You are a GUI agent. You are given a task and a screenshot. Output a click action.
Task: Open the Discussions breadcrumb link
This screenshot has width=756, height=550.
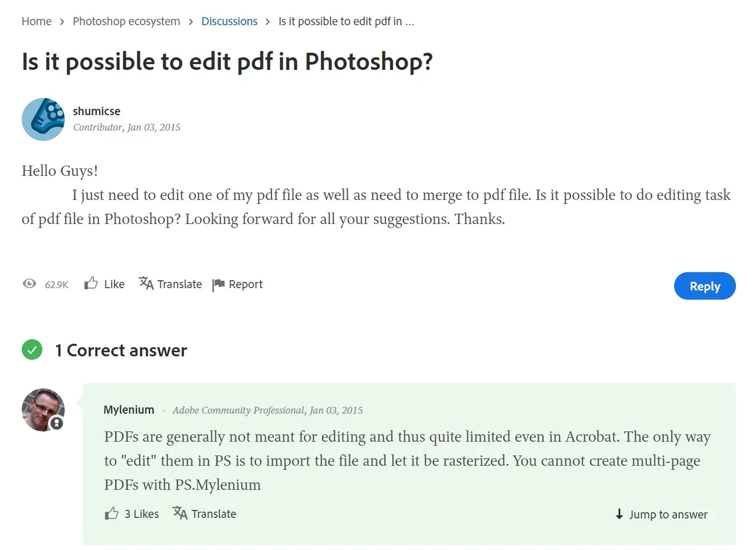[229, 21]
